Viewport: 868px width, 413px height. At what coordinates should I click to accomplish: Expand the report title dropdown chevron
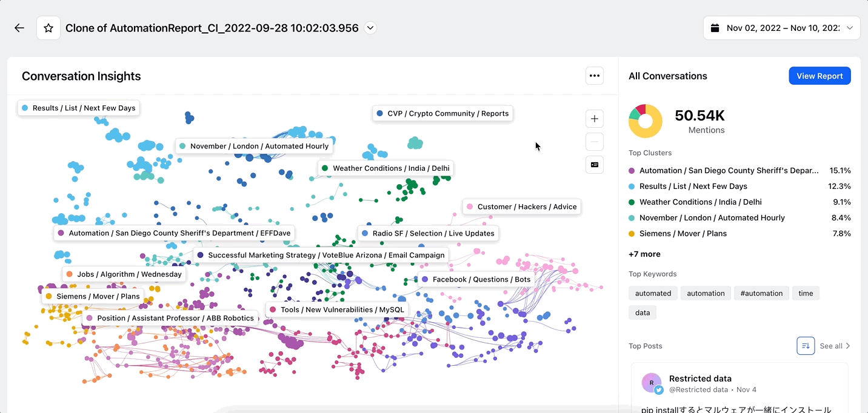[x=371, y=28]
